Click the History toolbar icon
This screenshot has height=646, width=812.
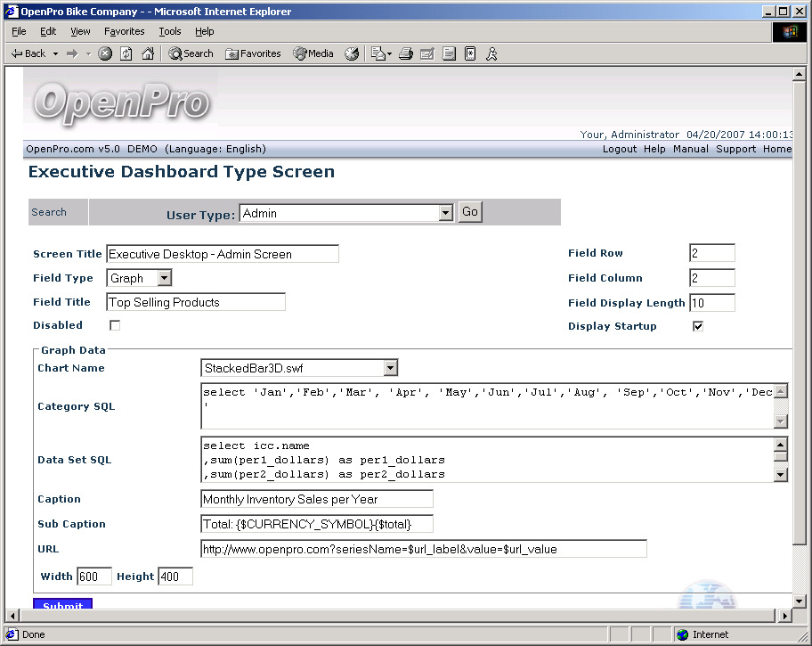tap(352, 53)
